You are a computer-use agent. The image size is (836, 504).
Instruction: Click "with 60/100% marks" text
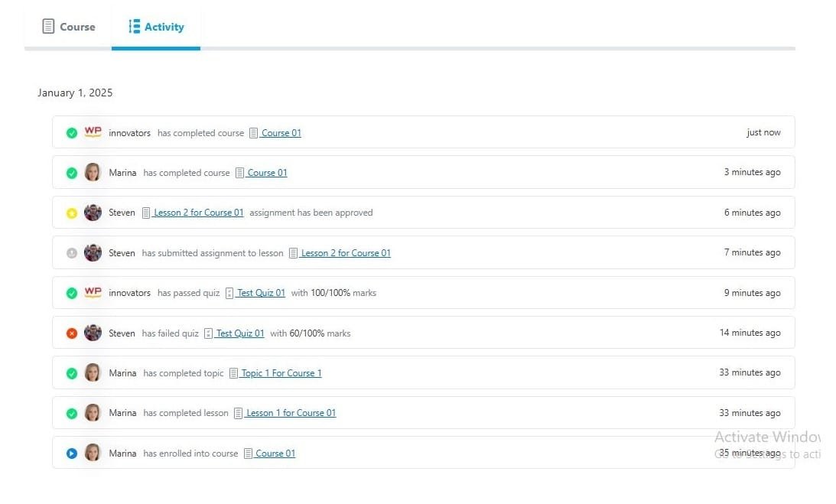(x=311, y=333)
